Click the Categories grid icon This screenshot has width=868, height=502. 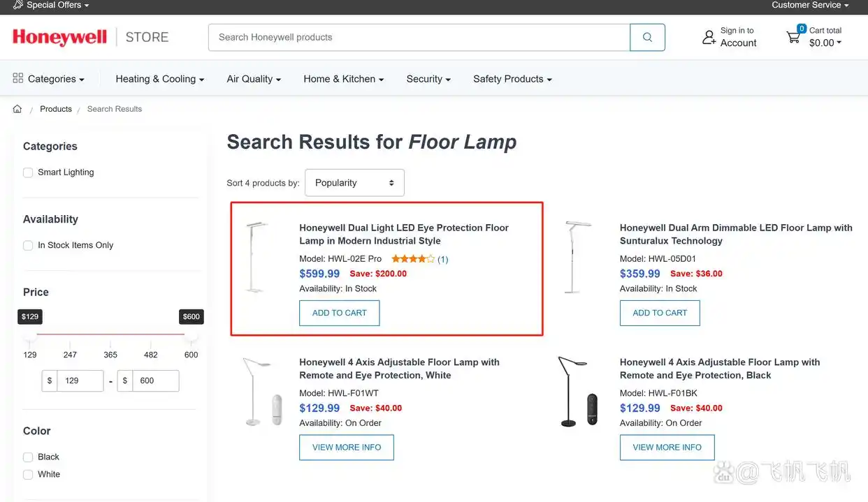tap(18, 78)
